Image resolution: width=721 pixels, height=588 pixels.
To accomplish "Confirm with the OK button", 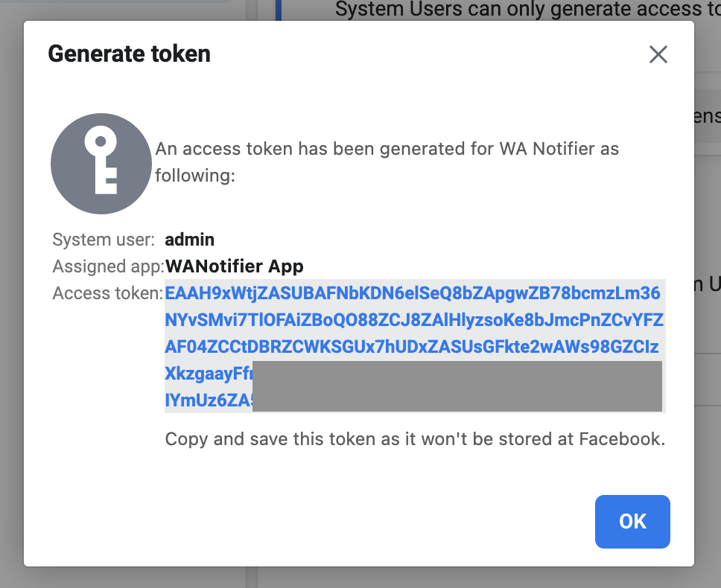I will coord(632,522).
